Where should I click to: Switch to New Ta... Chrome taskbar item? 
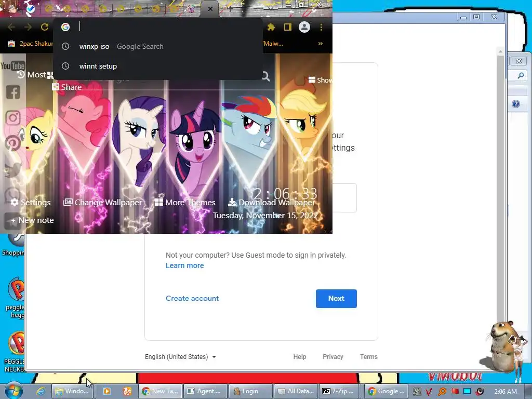pos(160,391)
